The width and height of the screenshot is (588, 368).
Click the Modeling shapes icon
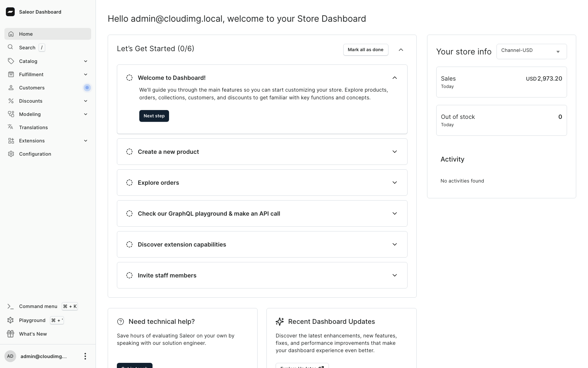(11, 114)
